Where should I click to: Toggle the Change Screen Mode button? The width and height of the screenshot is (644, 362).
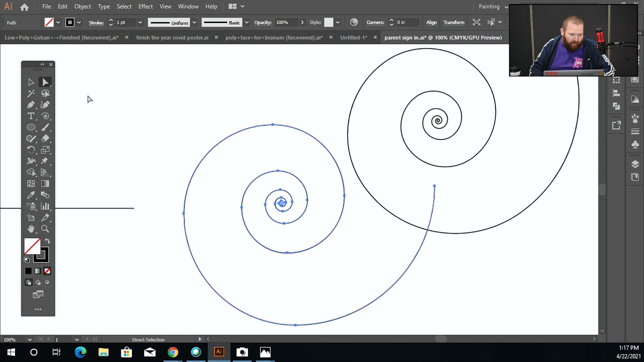coord(38,295)
